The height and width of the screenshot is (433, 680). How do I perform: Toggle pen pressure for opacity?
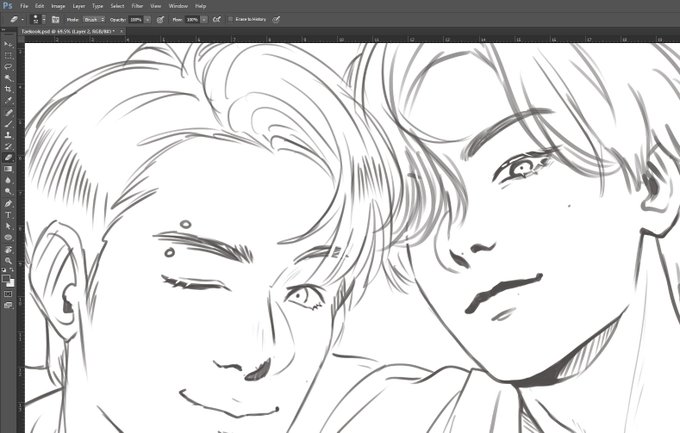click(x=160, y=20)
